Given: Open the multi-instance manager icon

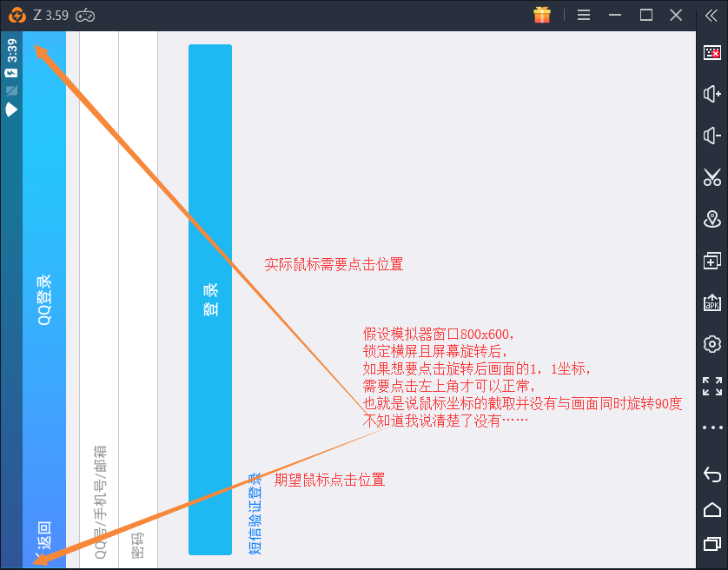Looking at the screenshot, I should coord(712,260).
